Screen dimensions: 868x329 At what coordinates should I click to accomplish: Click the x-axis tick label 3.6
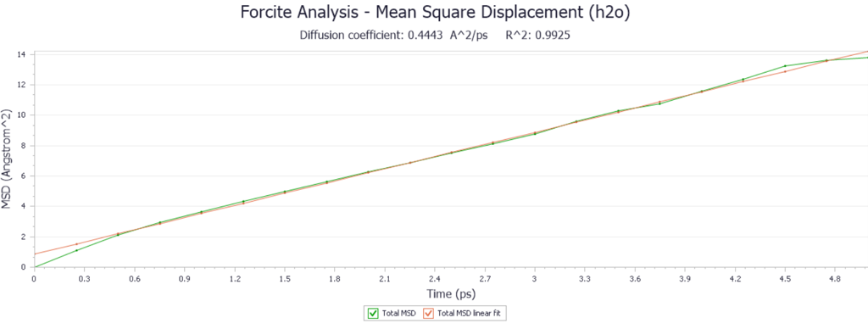click(x=635, y=280)
